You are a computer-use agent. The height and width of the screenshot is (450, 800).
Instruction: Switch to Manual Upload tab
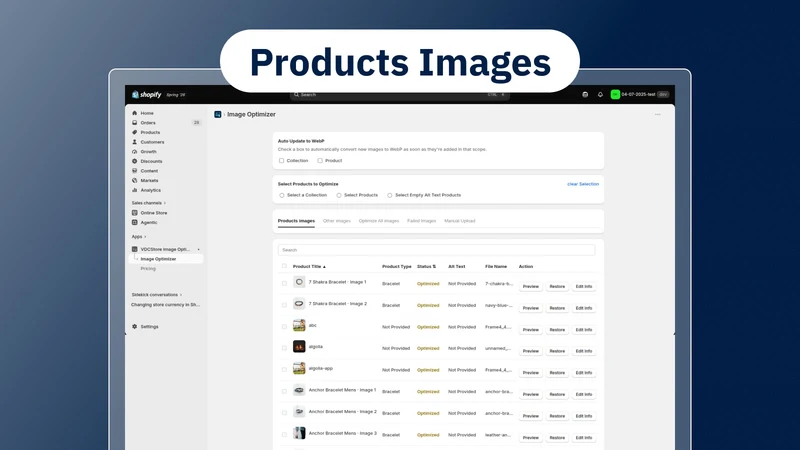tap(460, 221)
